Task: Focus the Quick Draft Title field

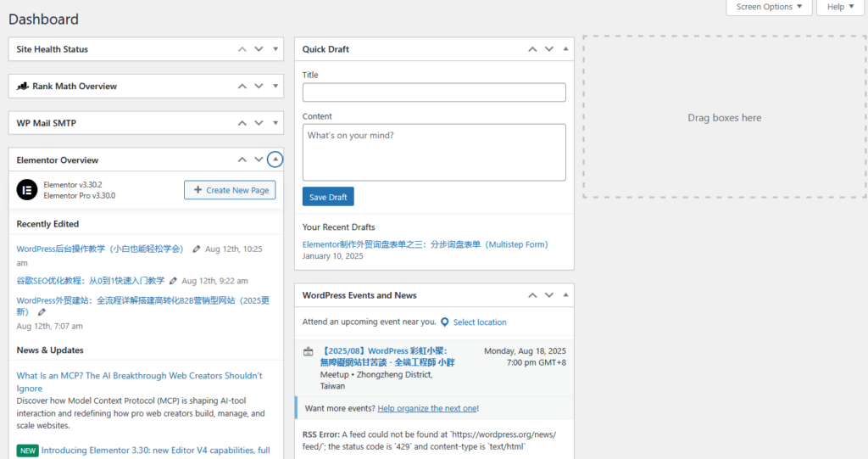Action: coord(434,92)
